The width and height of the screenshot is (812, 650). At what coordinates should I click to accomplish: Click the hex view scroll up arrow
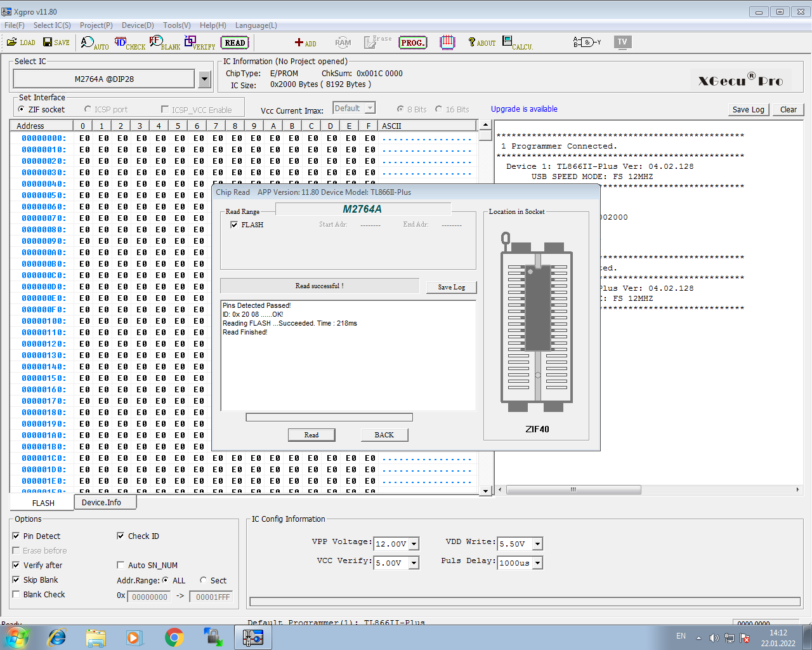[x=486, y=125]
